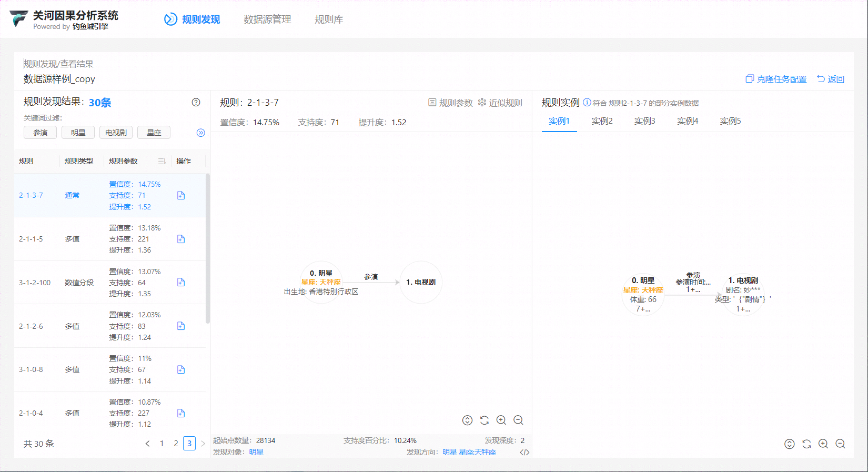Click the rule list vertical scrollbar
Screen dimensions: 868x472
[x=208, y=248]
